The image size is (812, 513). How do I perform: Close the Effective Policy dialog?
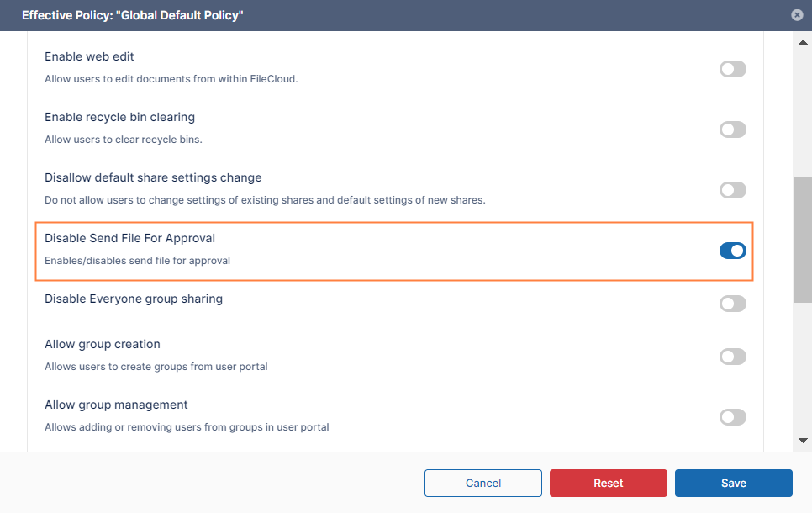tap(797, 15)
